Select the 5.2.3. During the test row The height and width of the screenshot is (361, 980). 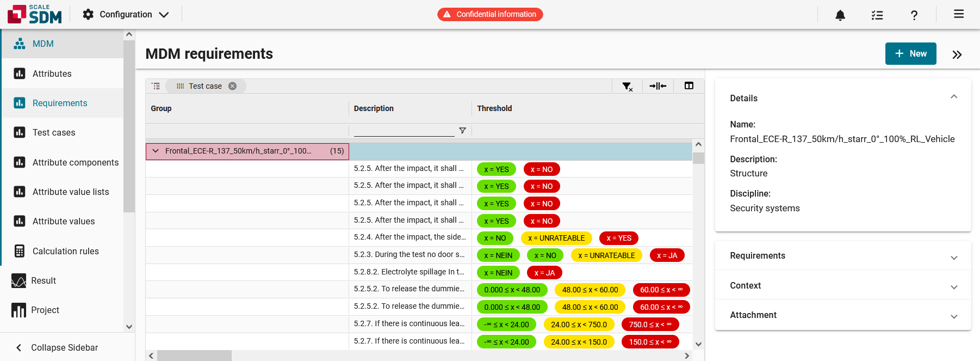pos(419,255)
